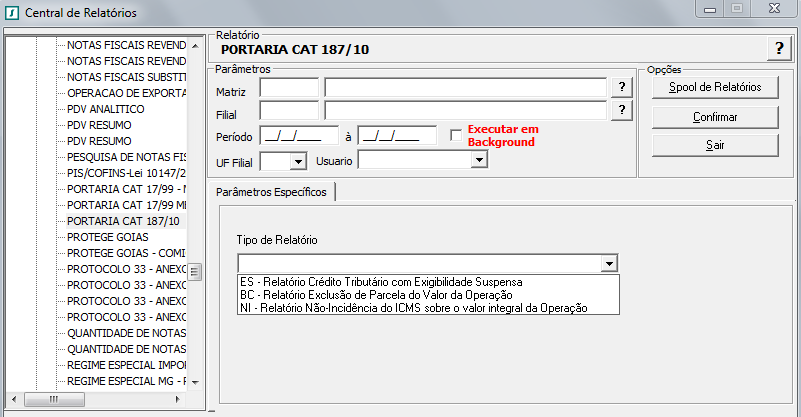
Task: Select PDV ANALITICO report
Action: tap(106, 109)
